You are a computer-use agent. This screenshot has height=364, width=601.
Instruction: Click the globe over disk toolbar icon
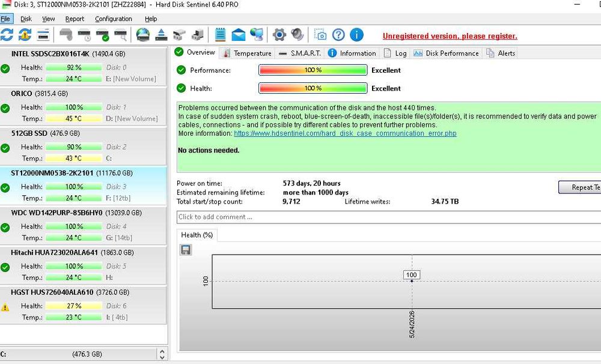coord(143,35)
